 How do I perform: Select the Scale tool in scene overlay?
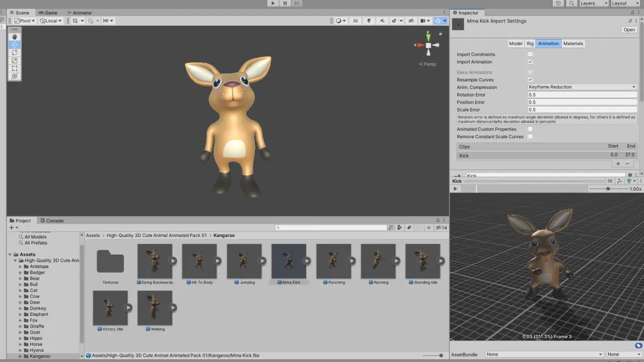(14, 61)
